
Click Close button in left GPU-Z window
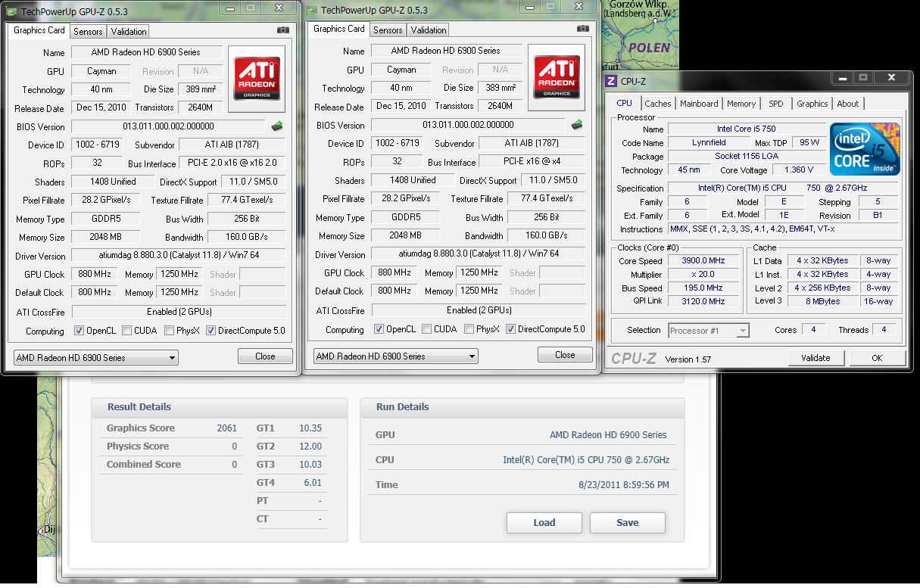[265, 356]
